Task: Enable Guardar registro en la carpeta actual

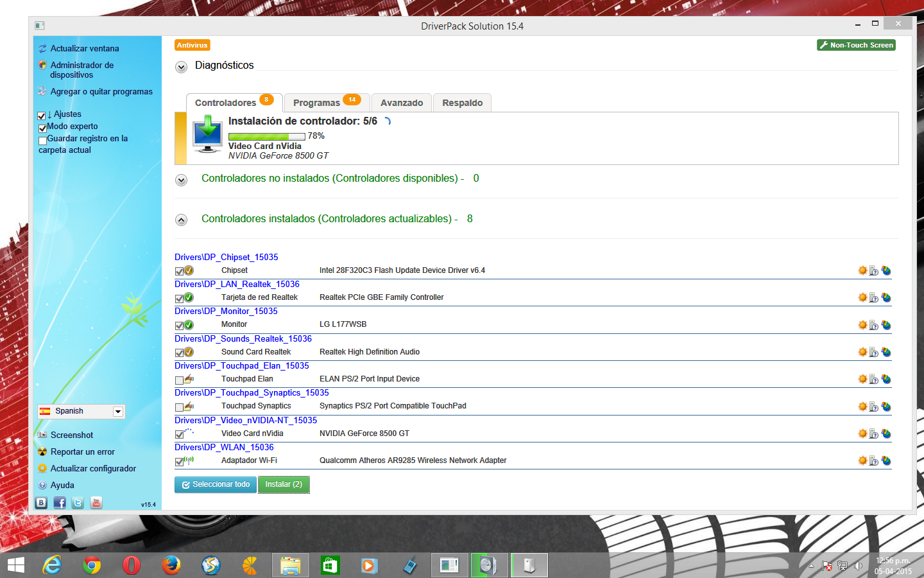Action: [42, 140]
